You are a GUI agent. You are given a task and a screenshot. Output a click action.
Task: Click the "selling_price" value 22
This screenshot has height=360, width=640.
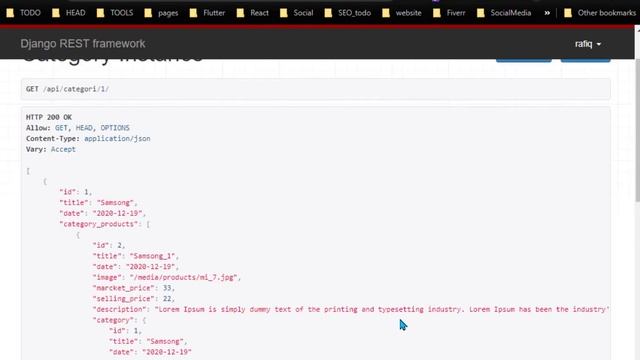click(167, 298)
